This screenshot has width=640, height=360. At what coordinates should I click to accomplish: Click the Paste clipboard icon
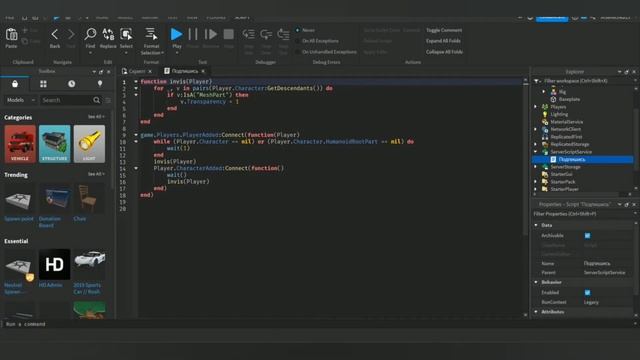point(11,35)
